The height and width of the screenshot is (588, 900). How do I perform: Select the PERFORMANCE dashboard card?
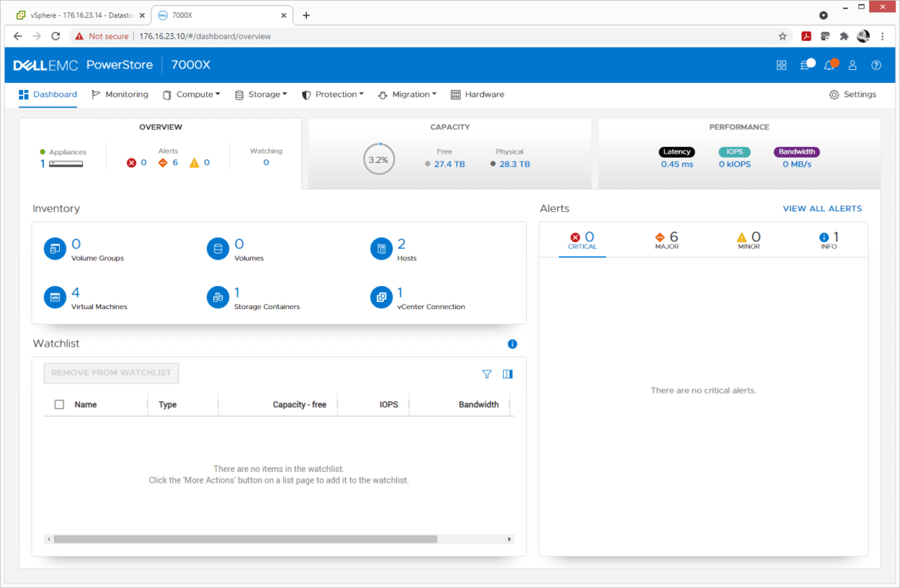(x=739, y=154)
